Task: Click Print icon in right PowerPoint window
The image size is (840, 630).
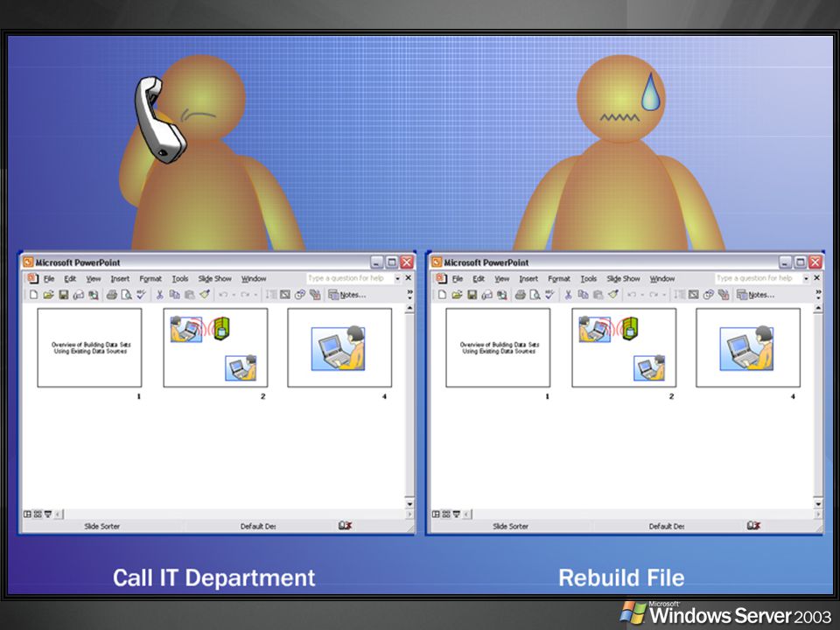Action: tap(520, 295)
